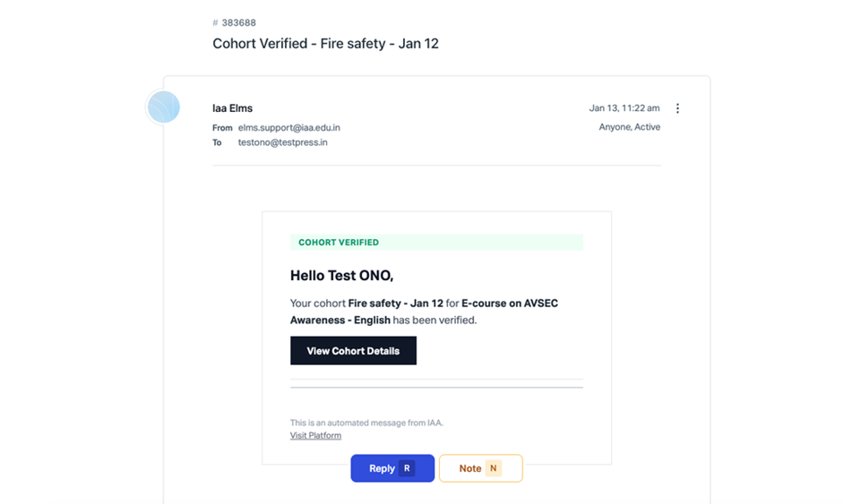The image size is (843, 504).
Task: Click recipient email testono@testpress.in
Action: [x=282, y=142]
